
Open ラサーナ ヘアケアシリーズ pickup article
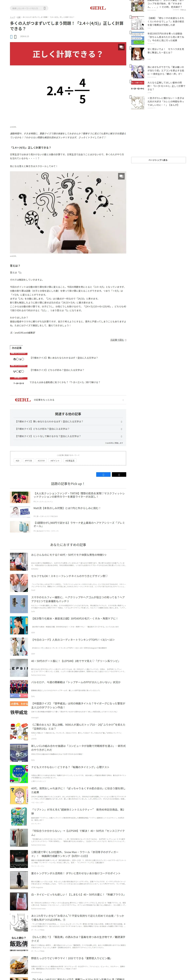(x=79, y=524)
